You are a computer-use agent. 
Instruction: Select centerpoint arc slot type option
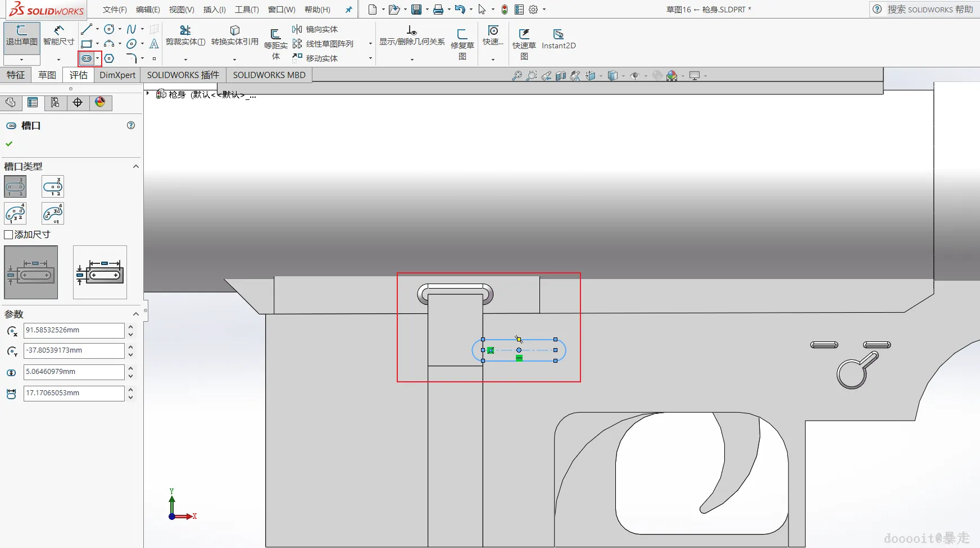(x=53, y=213)
